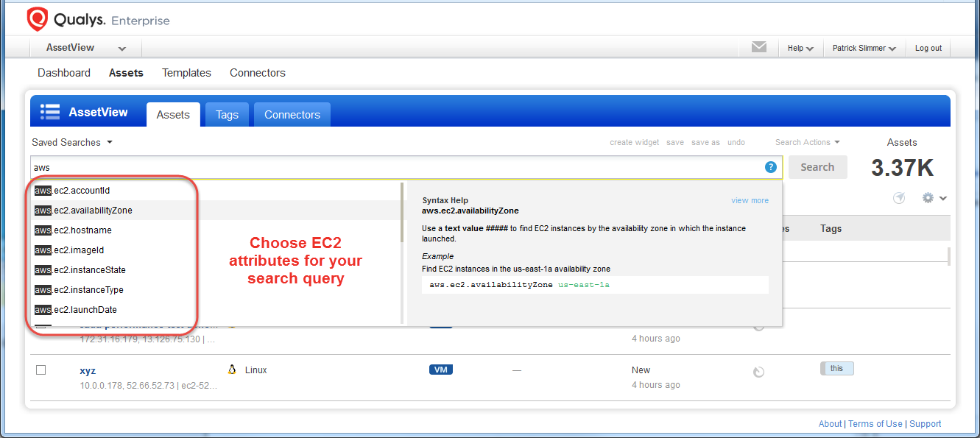This screenshot has width=980, height=438.
Task: Open column settings with the gear icon
Action: (927, 197)
